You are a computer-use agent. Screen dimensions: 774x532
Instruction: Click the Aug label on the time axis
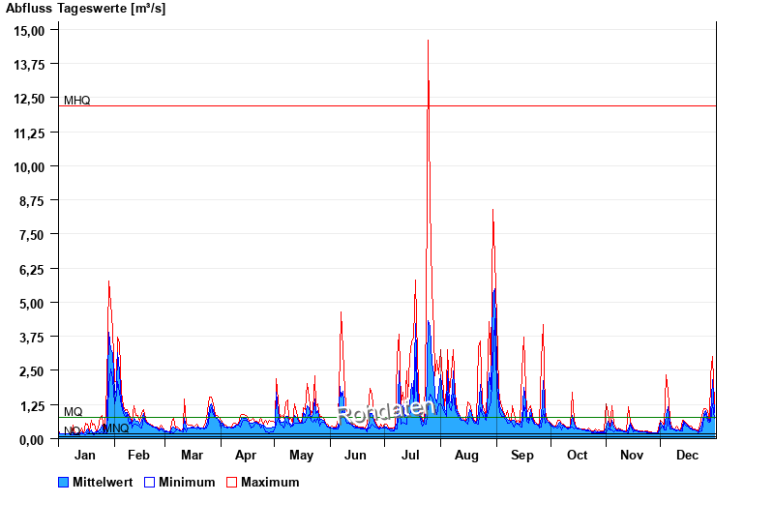click(466, 455)
